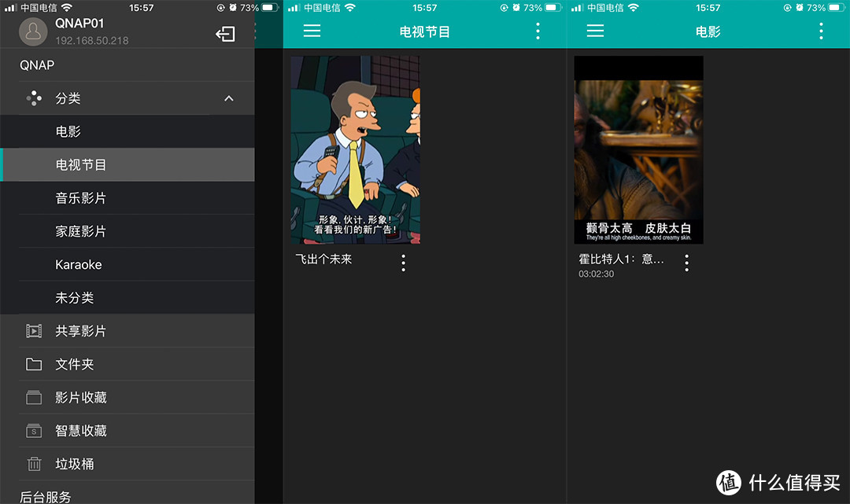Open 共享影片 entry

pos(128,331)
